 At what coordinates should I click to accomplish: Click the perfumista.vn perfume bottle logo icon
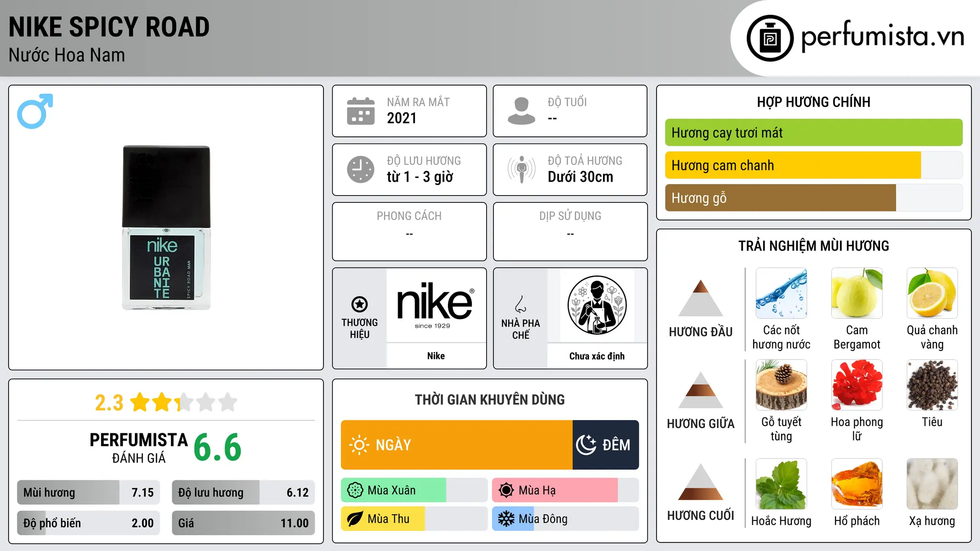[770, 38]
